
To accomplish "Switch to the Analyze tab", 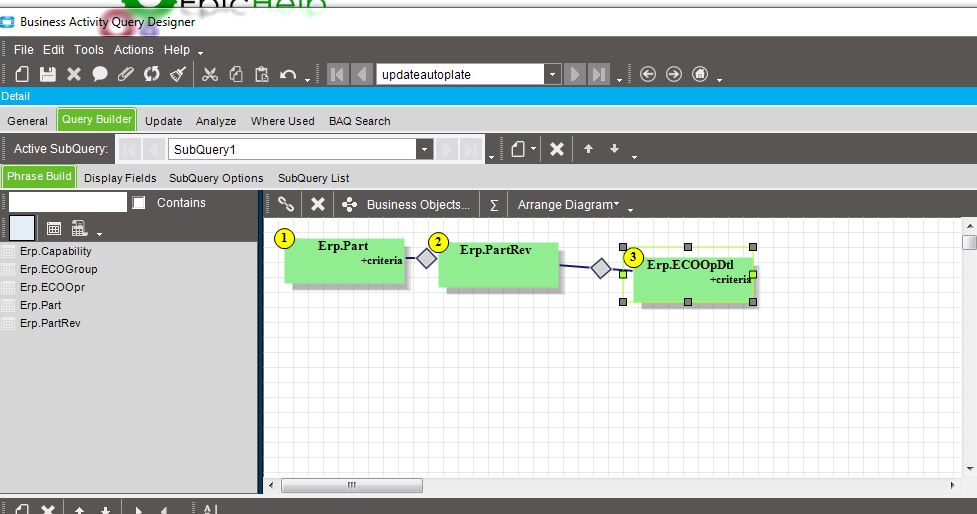I will pyautogui.click(x=216, y=121).
